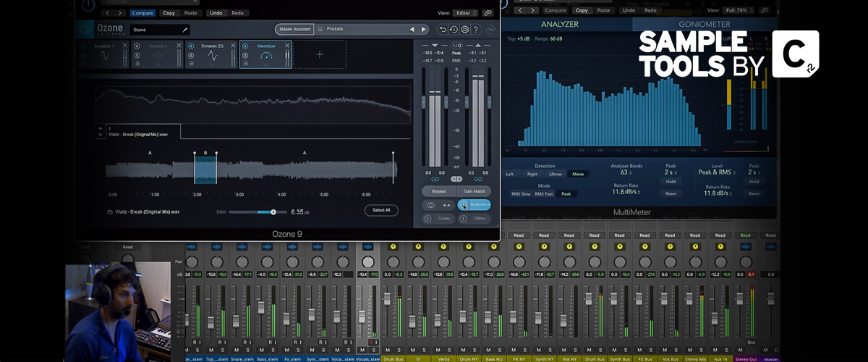Image resolution: width=868 pixels, height=362 pixels.
Task: Click the mono sum circles icon
Action: click(x=430, y=205)
